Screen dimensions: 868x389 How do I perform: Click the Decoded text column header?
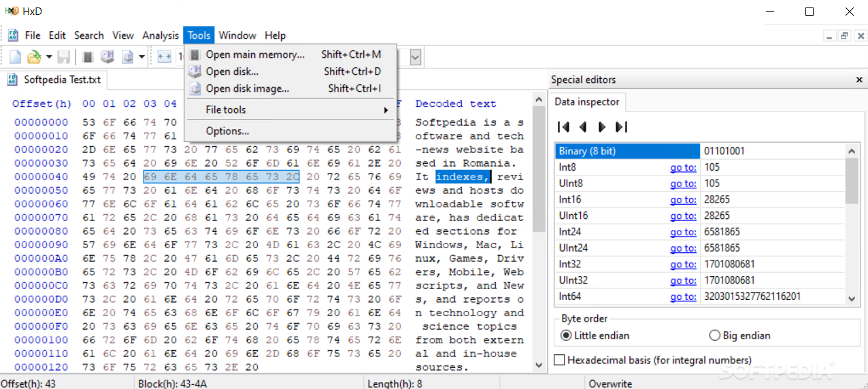coord(456,104)
